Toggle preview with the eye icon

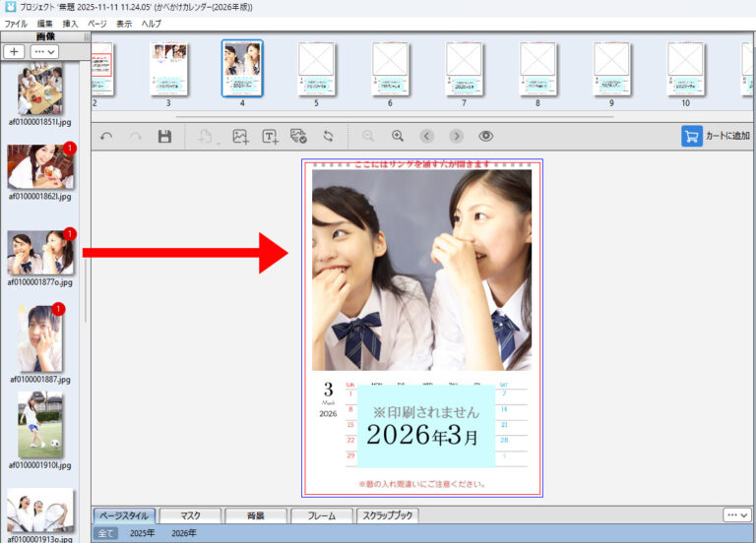point(486,136)
